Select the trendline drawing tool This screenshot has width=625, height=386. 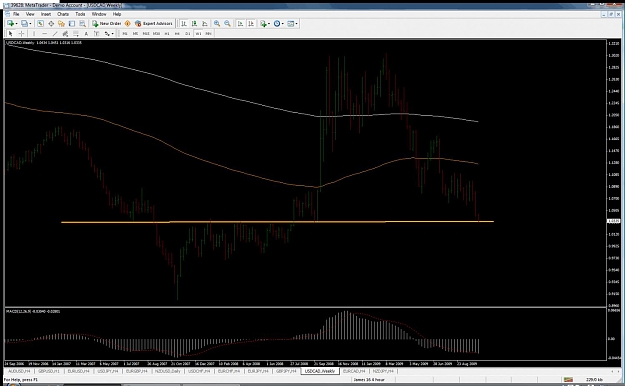[x=55, y=33]
